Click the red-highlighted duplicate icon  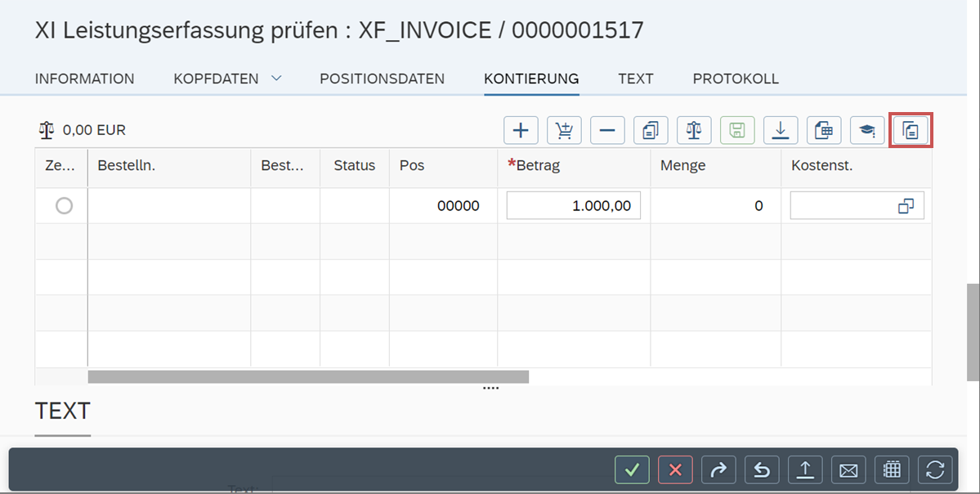point(911,129)
